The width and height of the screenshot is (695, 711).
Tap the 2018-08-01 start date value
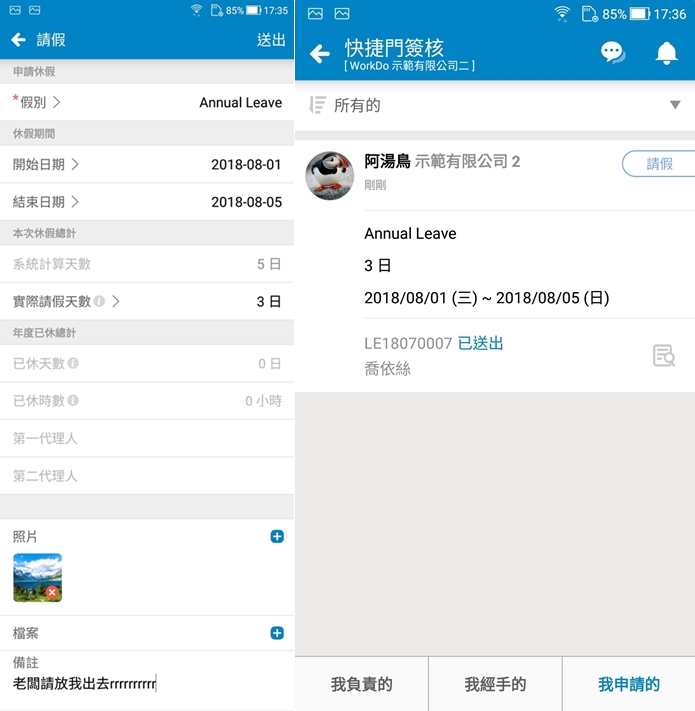(246, 165)
